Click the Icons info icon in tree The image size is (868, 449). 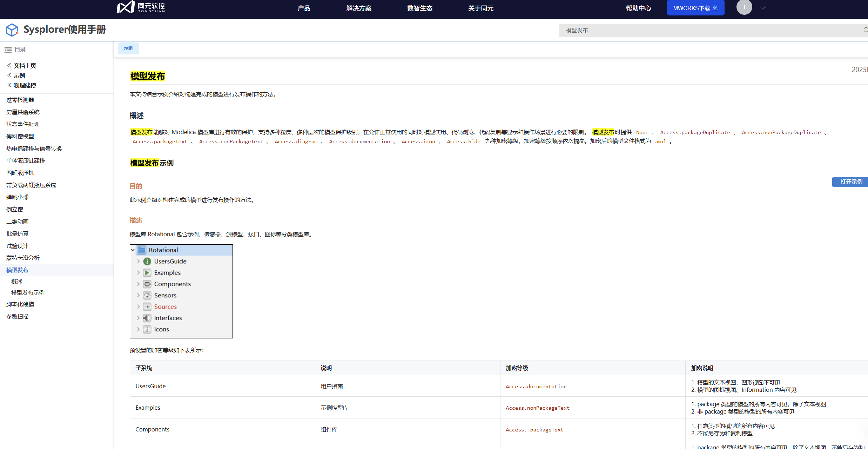tap(147, 329)
